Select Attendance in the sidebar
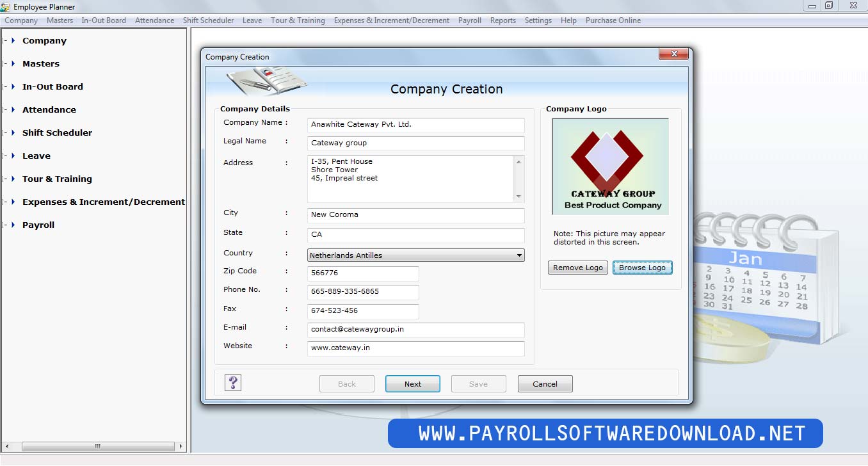 [49, 109]
